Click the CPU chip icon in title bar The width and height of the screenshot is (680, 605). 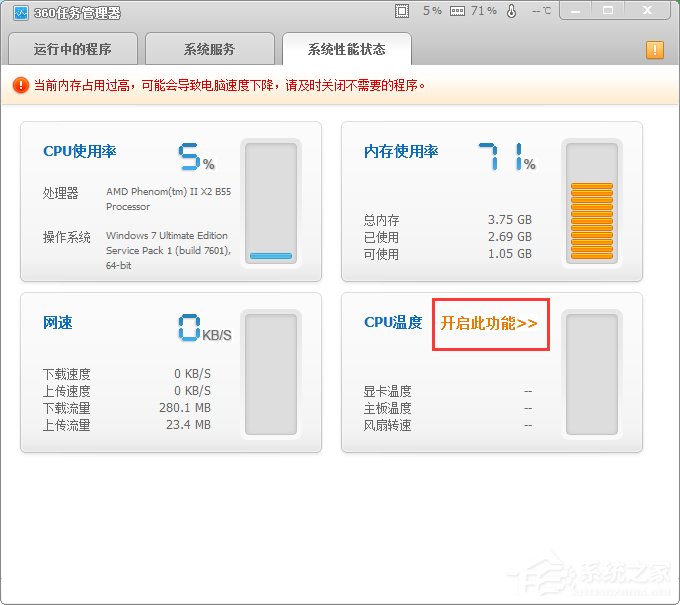(402, 12)
